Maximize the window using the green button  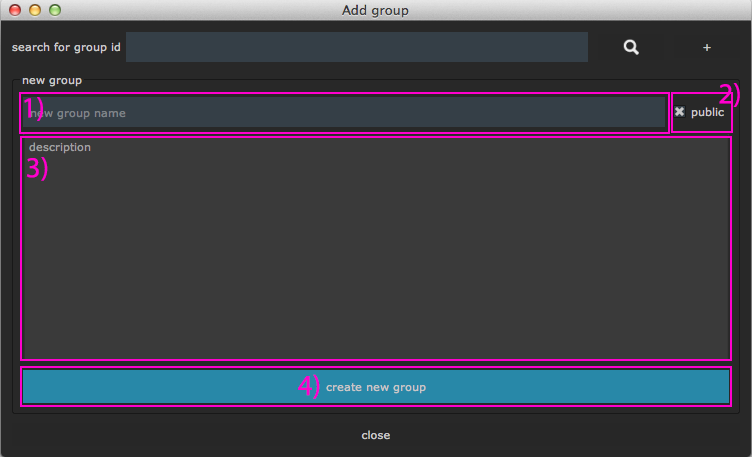(55, 10)
